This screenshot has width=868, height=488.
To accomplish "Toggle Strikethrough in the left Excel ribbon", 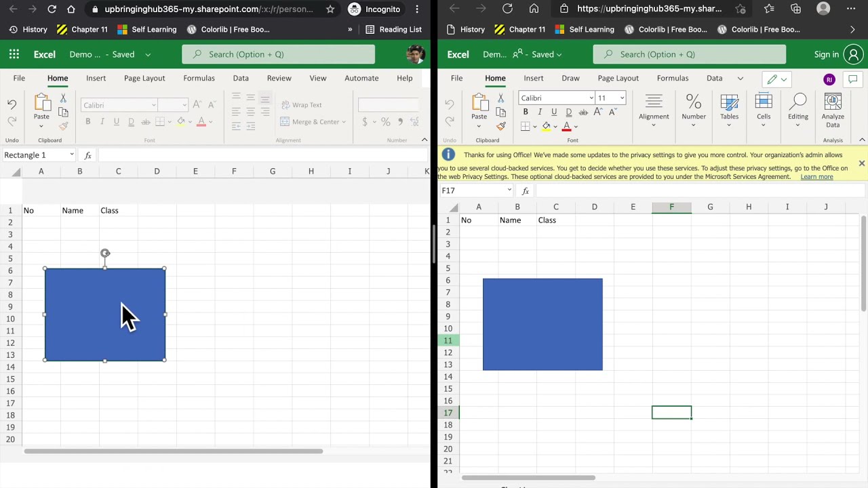I will 145,122.
